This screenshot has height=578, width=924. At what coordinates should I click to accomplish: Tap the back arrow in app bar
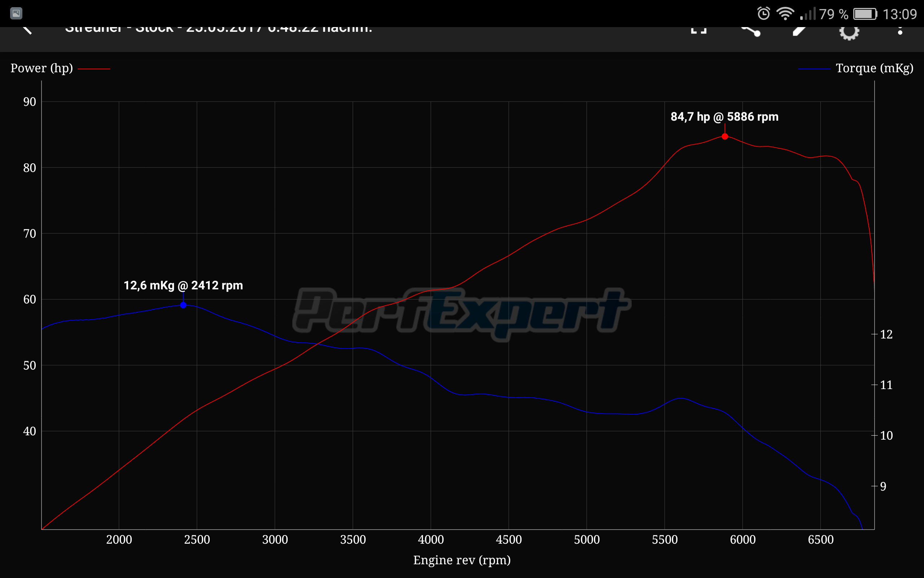(27, 30)
